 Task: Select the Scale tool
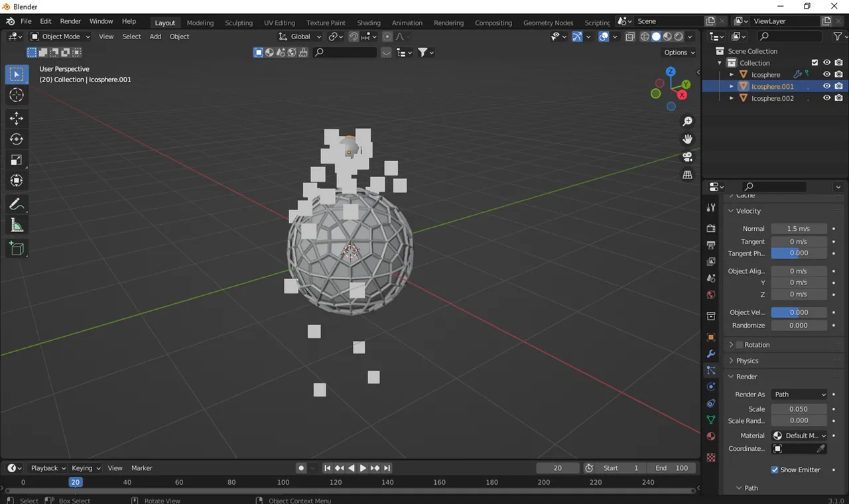coord(17,160)
